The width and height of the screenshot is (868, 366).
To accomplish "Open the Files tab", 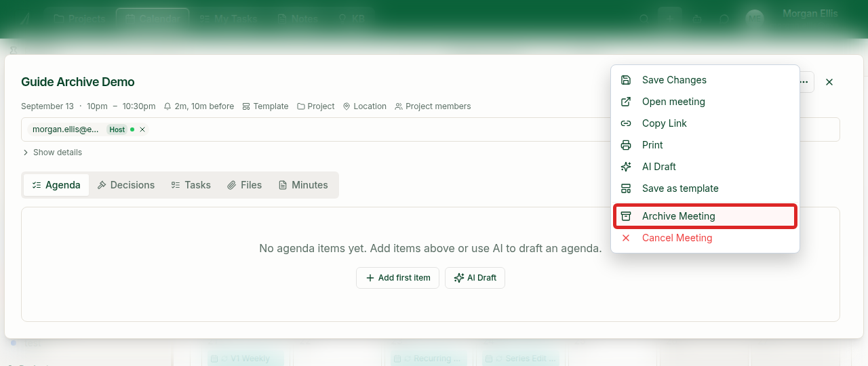I will 244,185.
